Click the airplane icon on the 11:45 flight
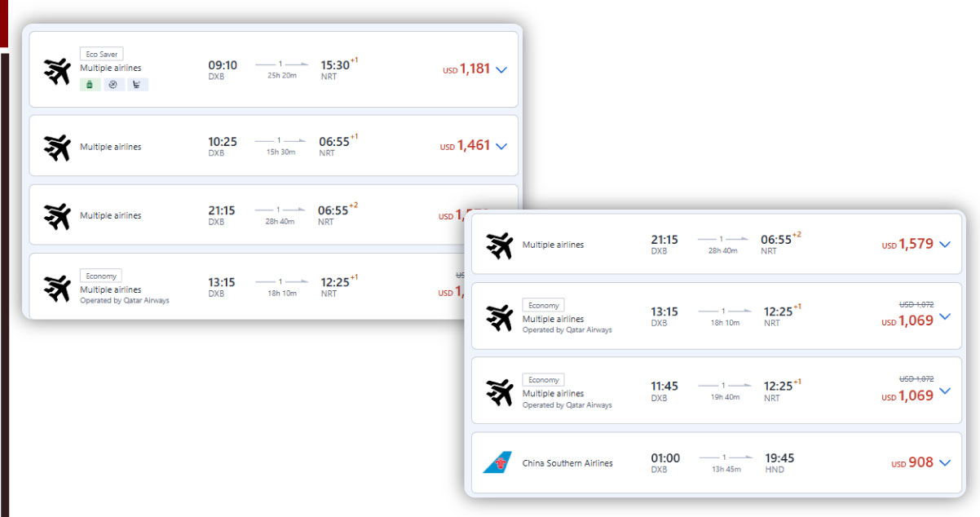 point(499,393)
